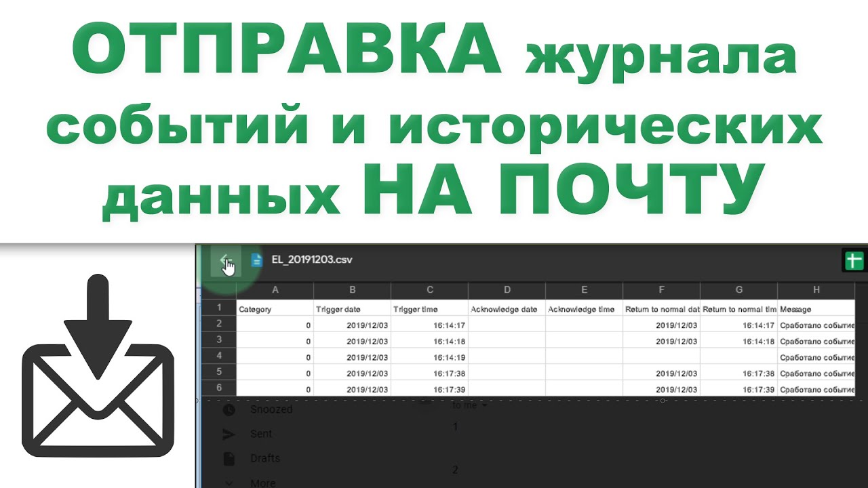
Task: Select row 1 header
Action: [x=219, y=308]
